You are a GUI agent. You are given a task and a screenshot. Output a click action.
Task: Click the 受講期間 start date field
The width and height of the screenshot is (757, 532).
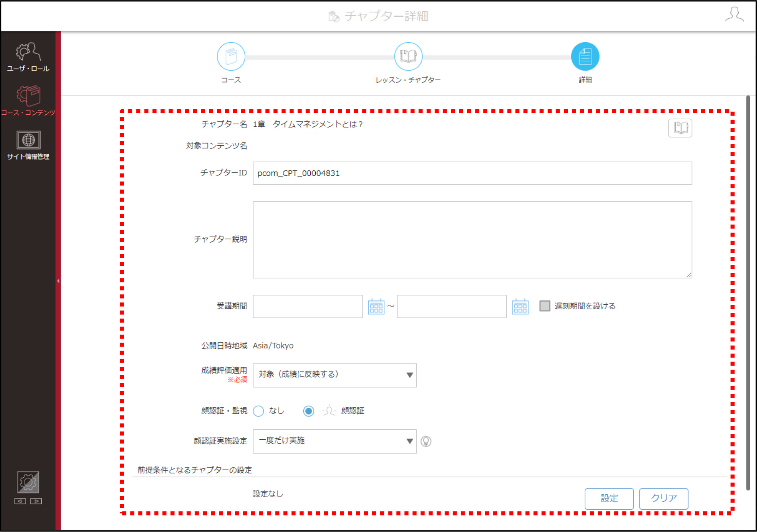tap(308, 307)
